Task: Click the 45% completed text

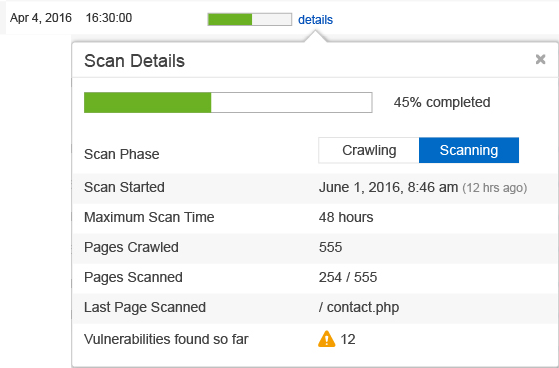Action: (x=442, y=102)
